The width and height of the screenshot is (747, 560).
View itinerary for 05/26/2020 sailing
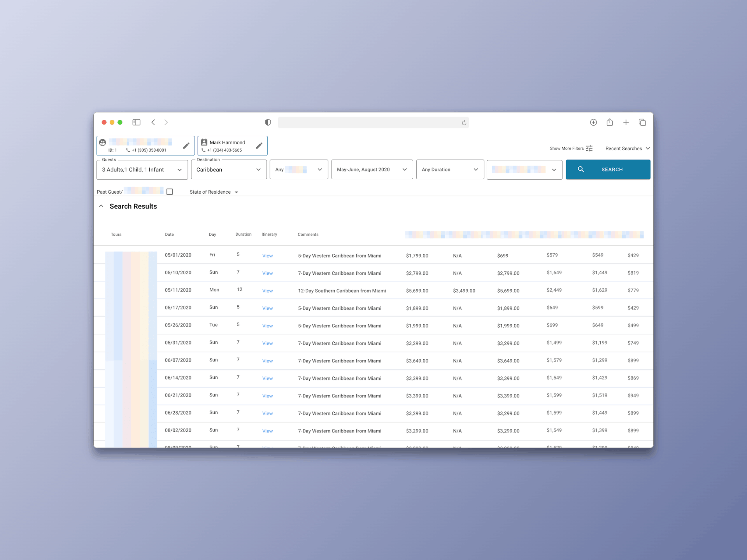click(267, 326)
